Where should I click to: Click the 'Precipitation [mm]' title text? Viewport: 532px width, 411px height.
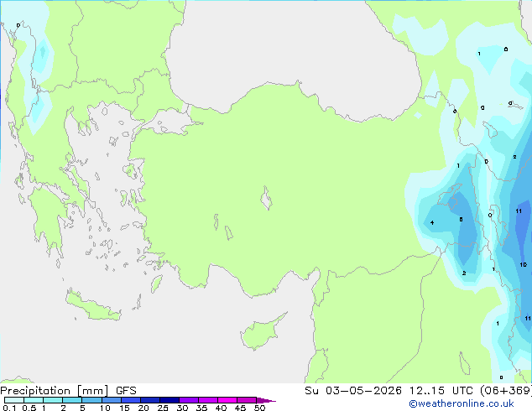pyautogui.click(x=55, y=391)
